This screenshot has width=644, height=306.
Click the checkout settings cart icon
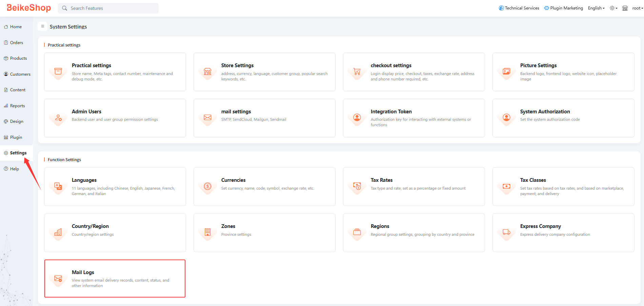[x=357, y=72]
